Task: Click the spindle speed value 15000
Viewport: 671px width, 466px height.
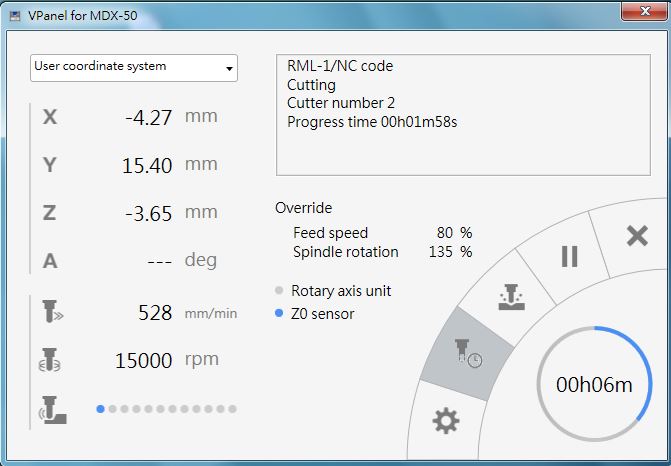Action: pyautogui.click(x=143, y=360)
